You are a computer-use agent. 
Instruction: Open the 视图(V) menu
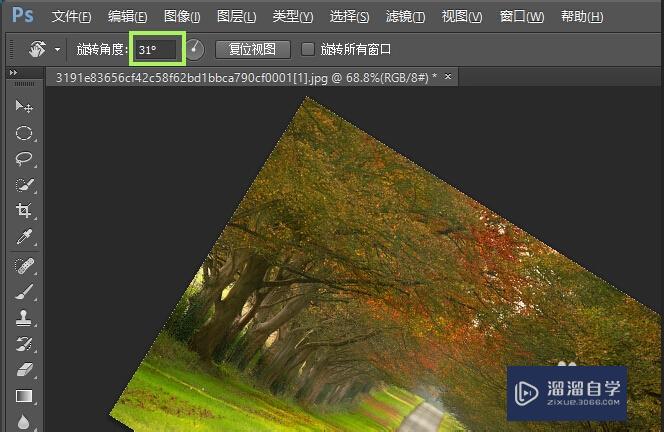pos(462,17)
